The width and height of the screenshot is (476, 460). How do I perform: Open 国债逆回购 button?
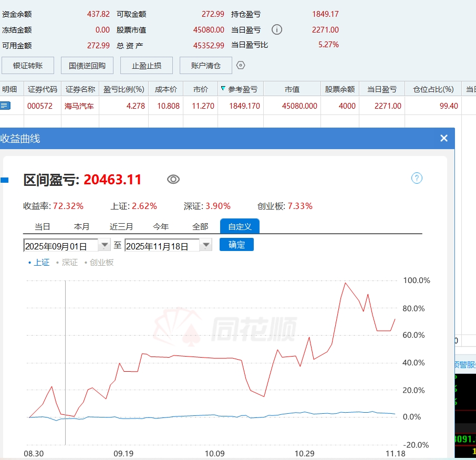pos(87,65)
